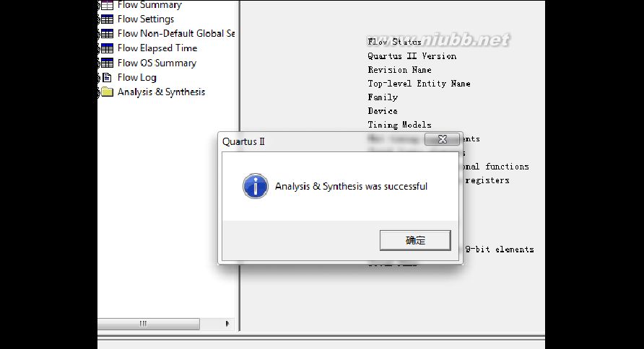644x349 pixels.
Task: Open Flow Log entry
Action: [136, 77]
